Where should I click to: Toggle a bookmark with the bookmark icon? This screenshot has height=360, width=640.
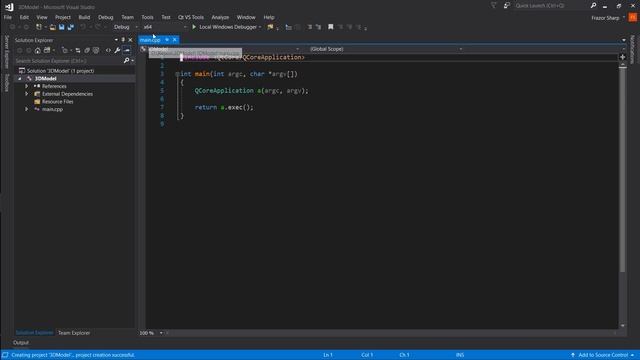pyautogui.click(x=331, y=27)
